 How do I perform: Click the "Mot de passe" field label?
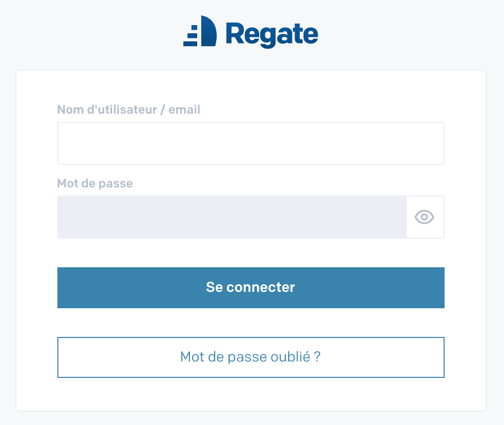[95, 183]
